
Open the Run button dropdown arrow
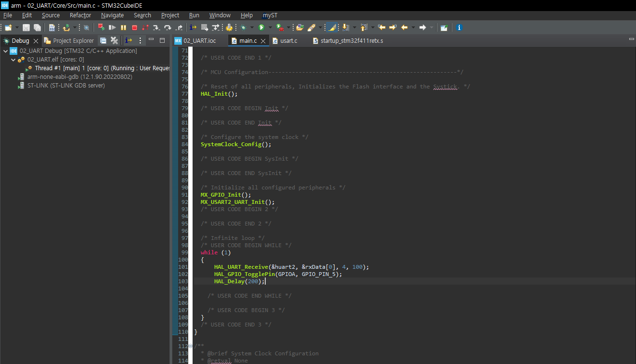coord(270,28)
